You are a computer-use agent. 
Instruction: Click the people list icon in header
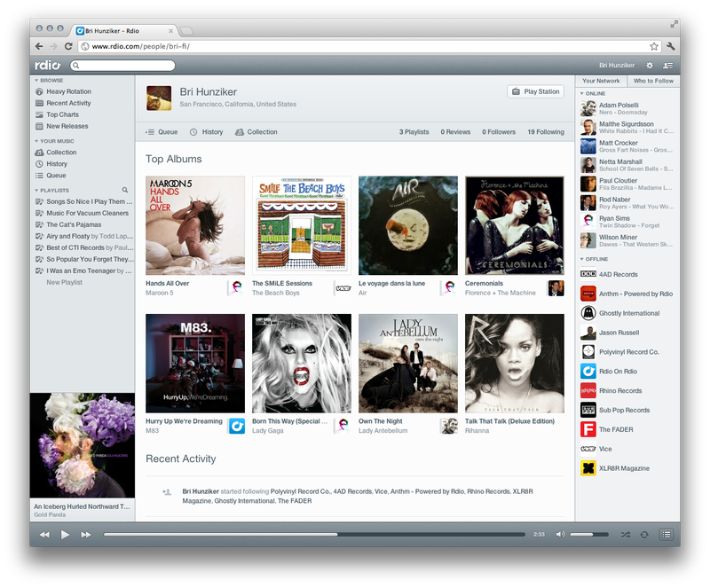tap(668, 65)
